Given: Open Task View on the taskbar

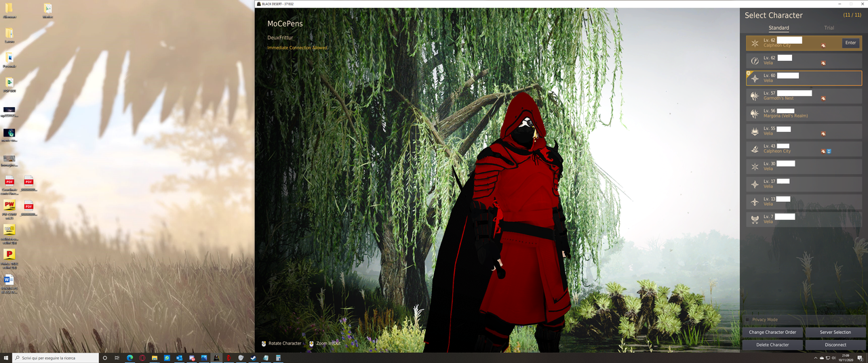Looking at the screenshot, I should pyautogui.click(x=117, y=358).
